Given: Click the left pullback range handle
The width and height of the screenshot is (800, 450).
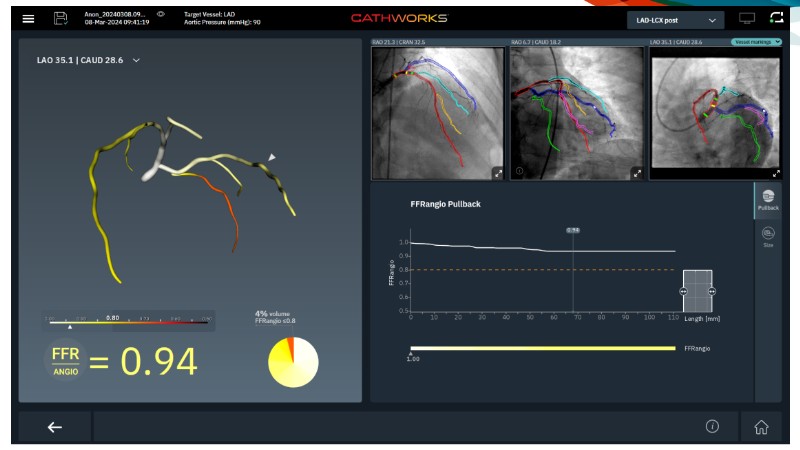Looking at the screenshot, I should pyautogui.click(x=684, y=291).
